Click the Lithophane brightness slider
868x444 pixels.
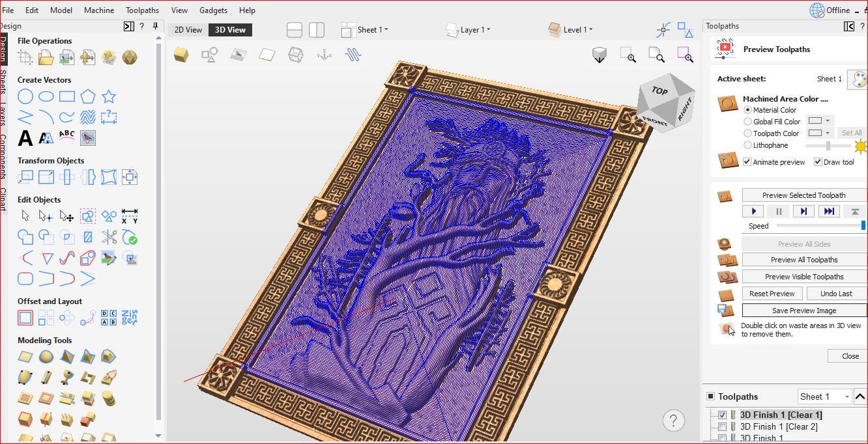click(828, 146)
